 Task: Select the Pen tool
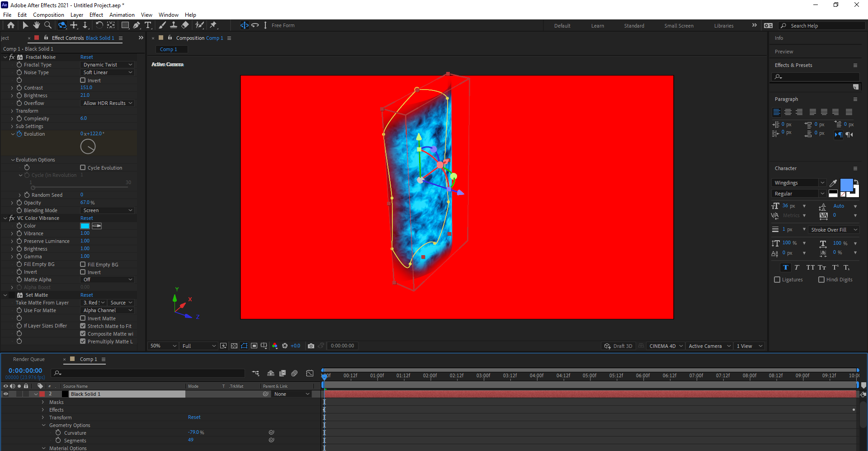137,25
